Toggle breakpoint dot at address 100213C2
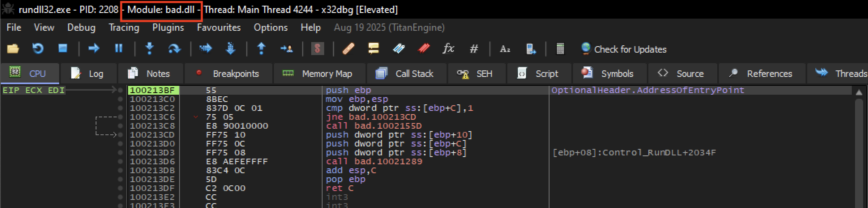Image resolution: width=868 pixels, height=208 pixels. 120,108
